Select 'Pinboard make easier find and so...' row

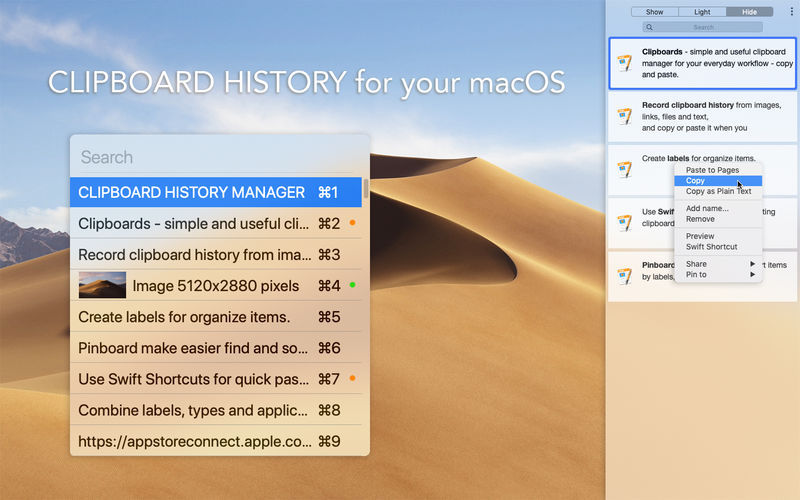click(216, 348)
